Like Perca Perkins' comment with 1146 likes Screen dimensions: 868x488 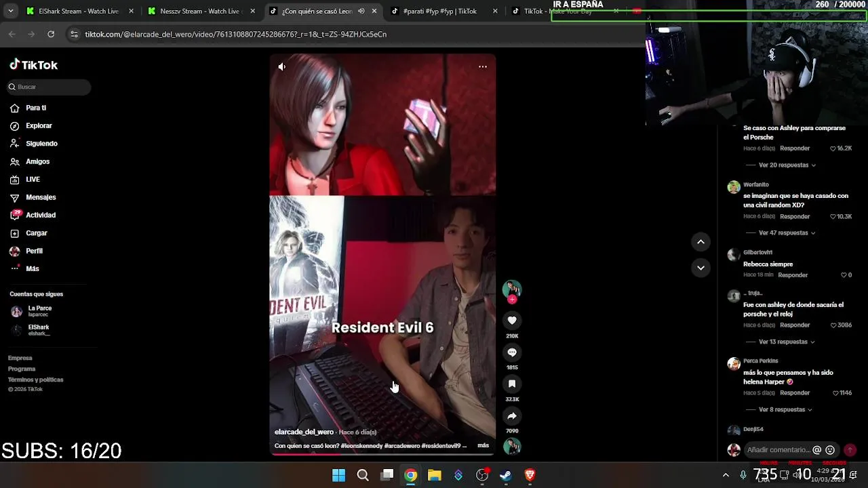coord(836,393)
